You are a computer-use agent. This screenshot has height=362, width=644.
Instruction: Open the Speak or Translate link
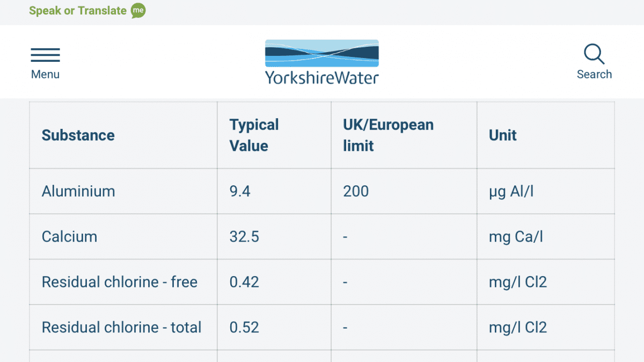[78, 11]
